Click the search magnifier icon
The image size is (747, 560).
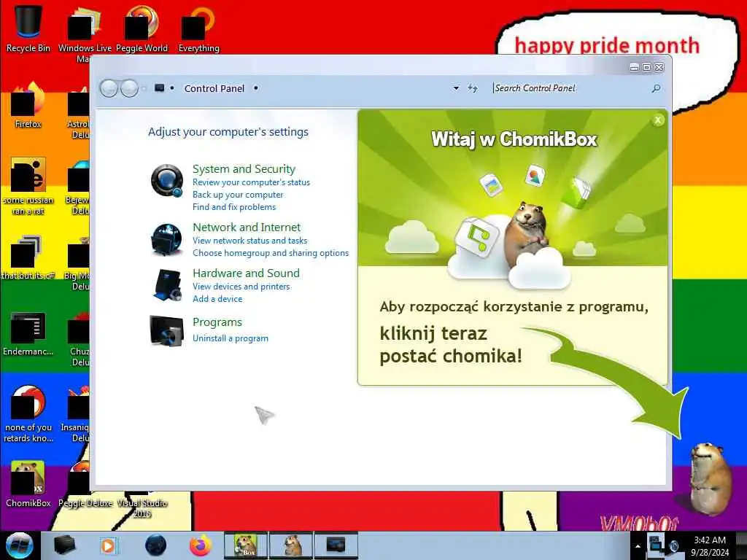coord(656,88)
